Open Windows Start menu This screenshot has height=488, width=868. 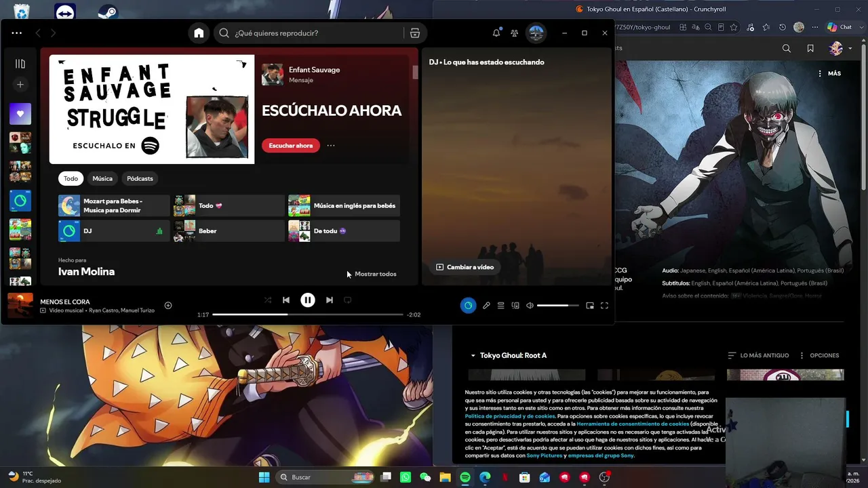pos(264,477)
